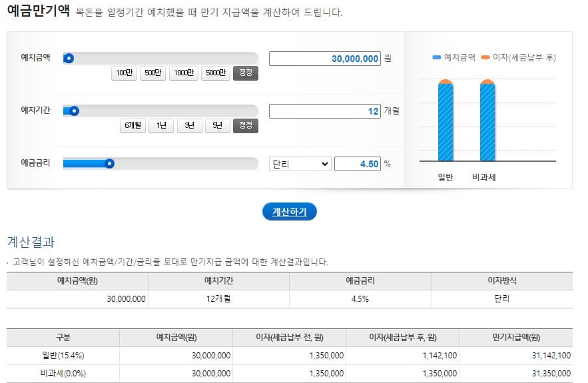Screen dimensions: 588x383
Task: Click the 100만 deposit amount button
Action: click(124, 73)
